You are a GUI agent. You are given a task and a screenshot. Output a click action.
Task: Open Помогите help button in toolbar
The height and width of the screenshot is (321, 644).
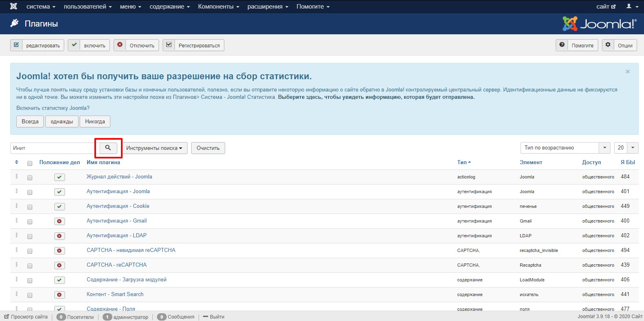577,45
